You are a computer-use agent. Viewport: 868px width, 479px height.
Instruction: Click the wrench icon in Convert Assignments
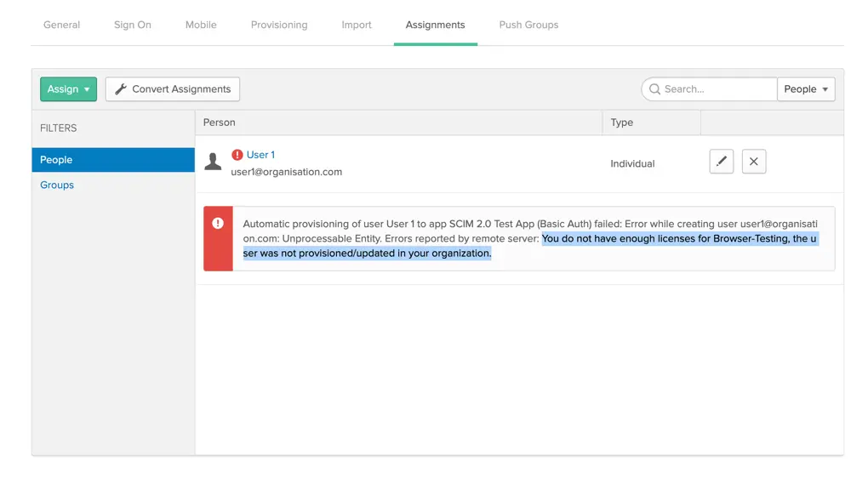pyautogui.click(x=121, y=89)
